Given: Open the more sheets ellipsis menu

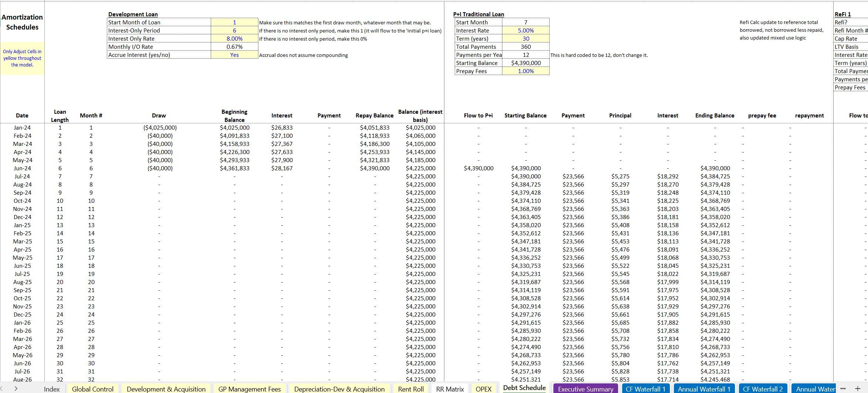Looking at the screenshot, I should tap(843, 389).
